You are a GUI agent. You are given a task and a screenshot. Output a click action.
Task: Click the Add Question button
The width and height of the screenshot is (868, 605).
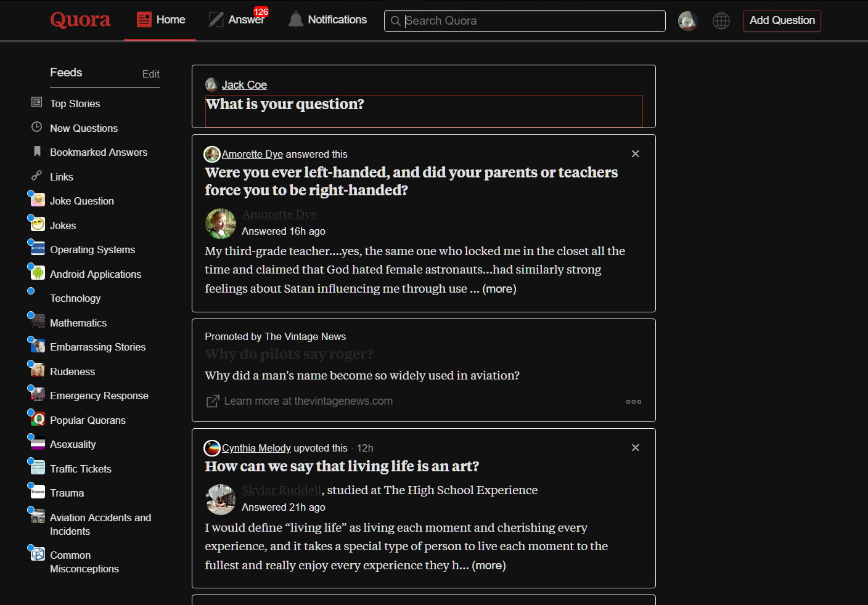pos(782,20)
